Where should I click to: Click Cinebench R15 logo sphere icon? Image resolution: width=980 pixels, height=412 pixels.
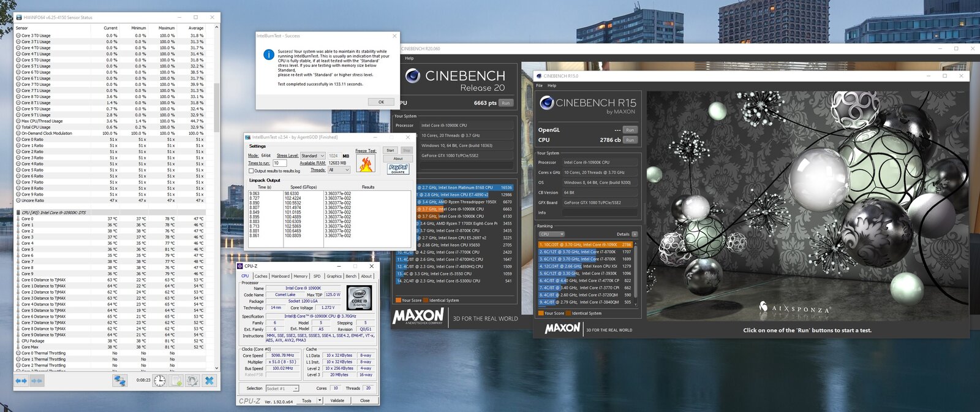point(546,103)
